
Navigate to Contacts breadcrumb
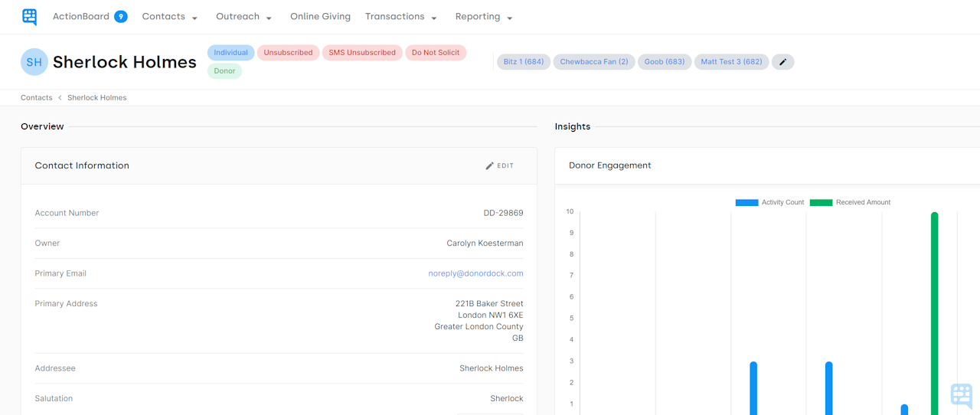click(37, 98)
